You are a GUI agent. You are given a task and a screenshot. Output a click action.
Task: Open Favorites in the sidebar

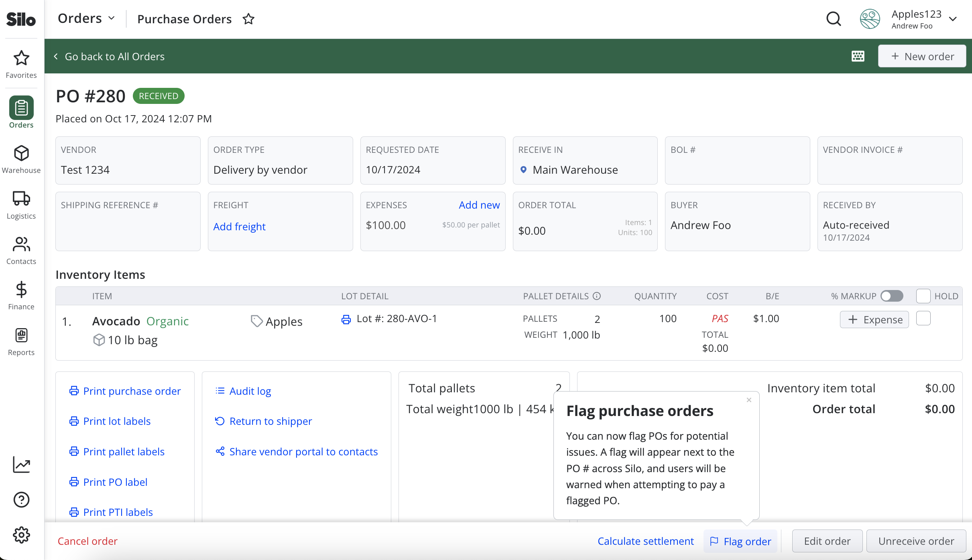click(21, 64)
